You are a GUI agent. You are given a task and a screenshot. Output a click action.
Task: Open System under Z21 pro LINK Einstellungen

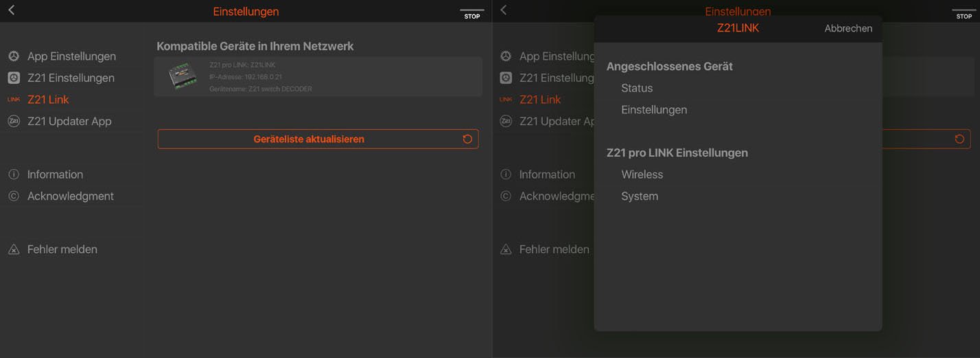click(640, 197)
